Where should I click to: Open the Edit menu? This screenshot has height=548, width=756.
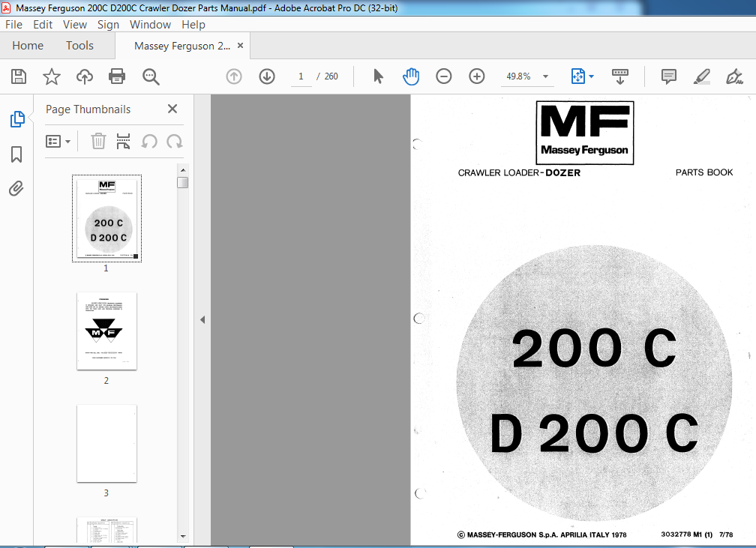(43, 25)
